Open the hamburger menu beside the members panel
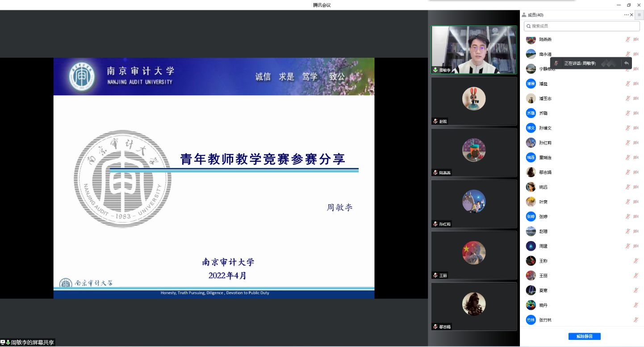 click(x=639, y=15)
